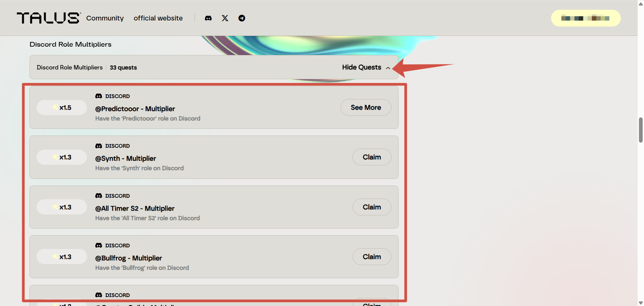Click Discord icon on All Timer S2 card
Image resolution: width=644 pixels, height=306 pixels.
[99, 196]
